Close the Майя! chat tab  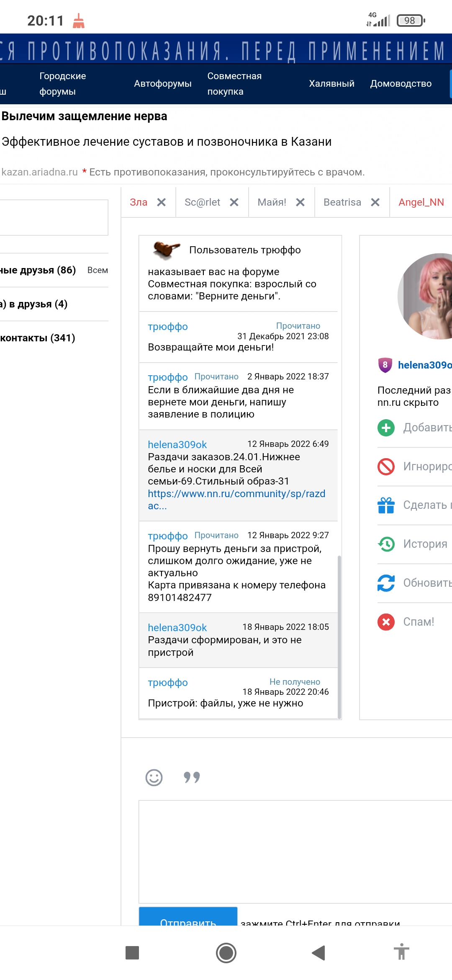(300, 202)
